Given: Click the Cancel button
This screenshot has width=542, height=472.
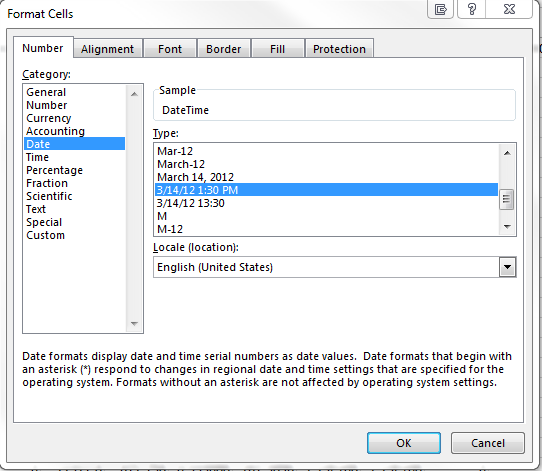Looking at the screenshot, I should (x=488, y=443).
